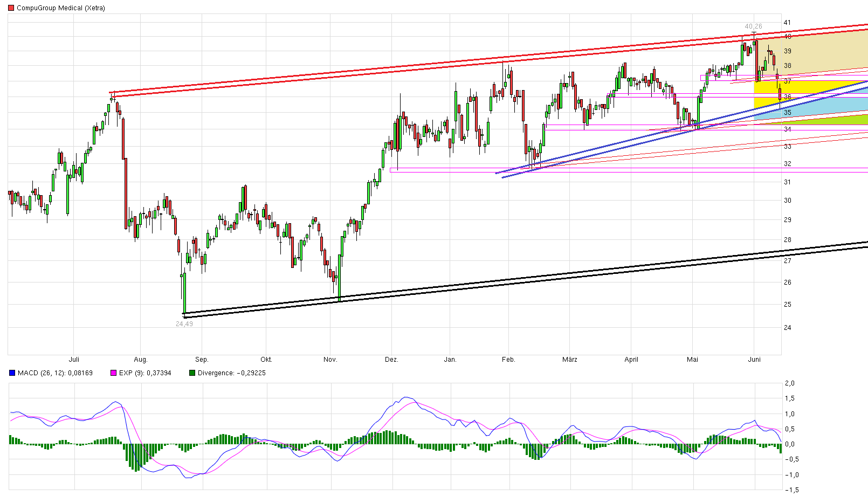
Task: Select the Aug. label on time axis
Action: pyautogui.click(x=141, y=360)
